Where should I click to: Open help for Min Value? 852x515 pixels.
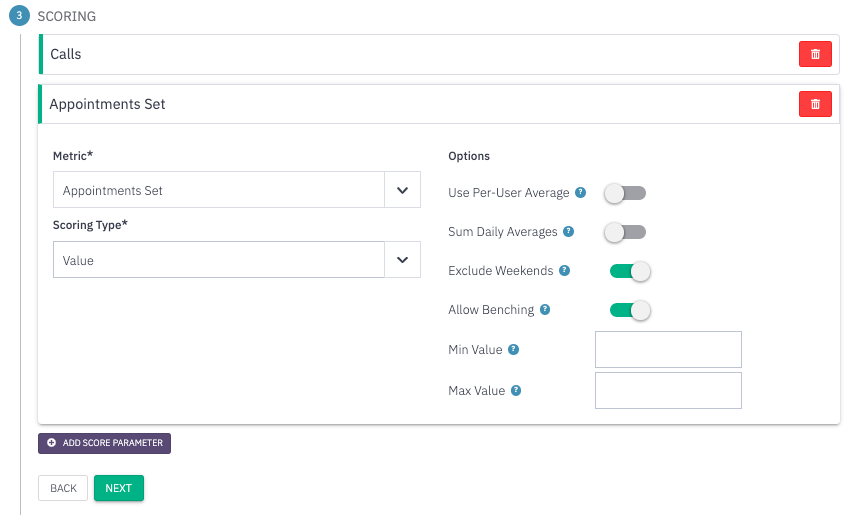coord(513,349)
